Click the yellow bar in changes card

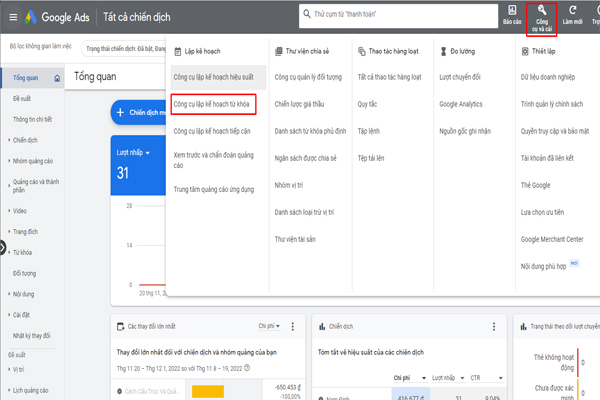pyautogui.click(x=208, y=392)
